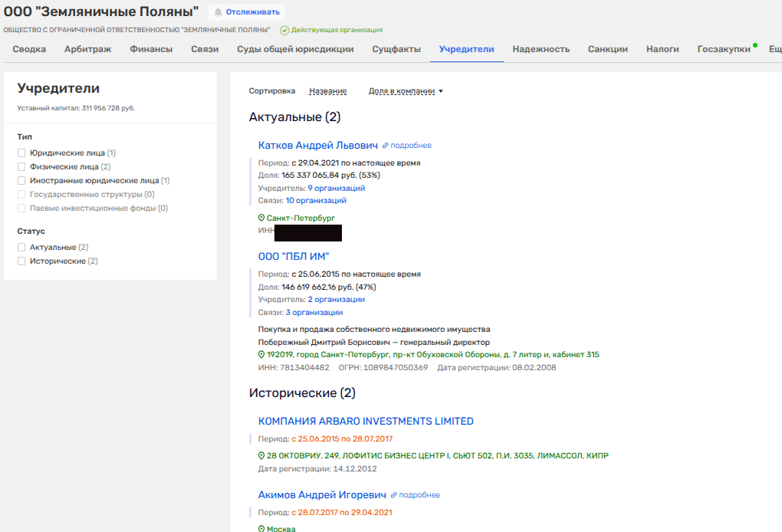The width and height of the screenshot is (782, 532).
Task: Click the Санкт-Петербург location pin icon
Action: [x=261, y=218]
